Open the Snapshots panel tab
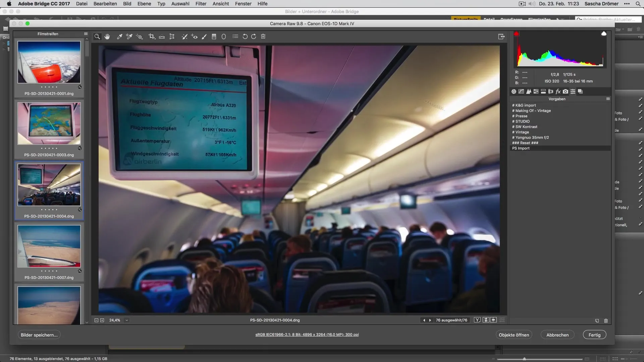The height and width of the screenshot is (362, 644). 580,92
